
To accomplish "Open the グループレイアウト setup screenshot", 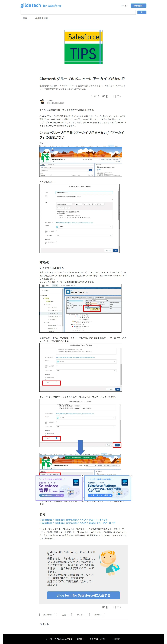I will pyautogui.click(x=81, y=308).
